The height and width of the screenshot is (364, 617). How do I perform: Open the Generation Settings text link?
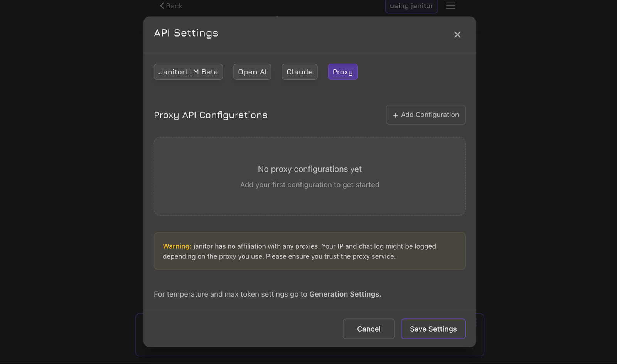pos(344,294)
